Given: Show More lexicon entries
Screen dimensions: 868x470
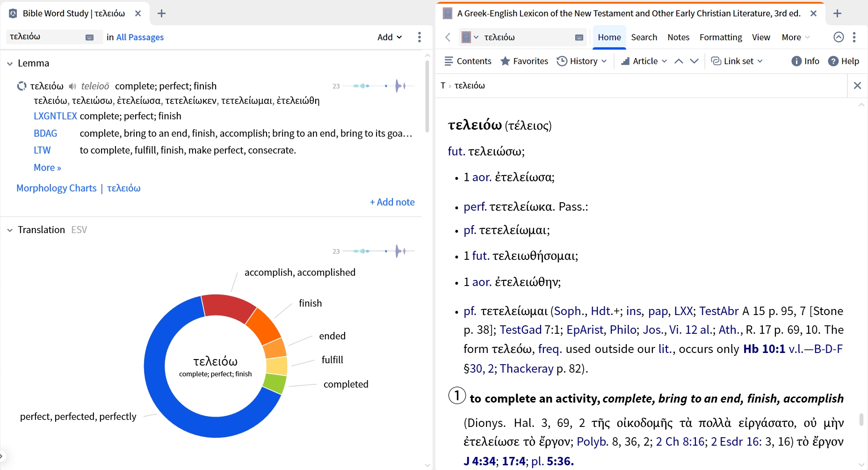Looking at the screenshot, I should coord(47,168).
